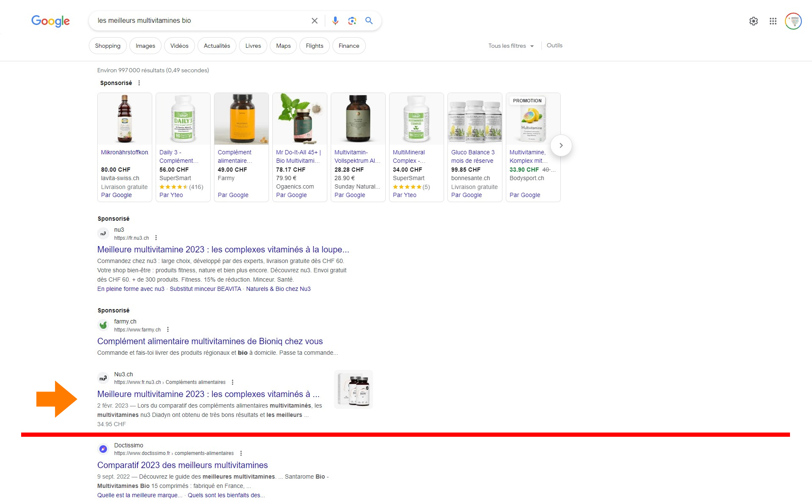
Task: Switch to the Maps filter
Action: pos(283,46)
